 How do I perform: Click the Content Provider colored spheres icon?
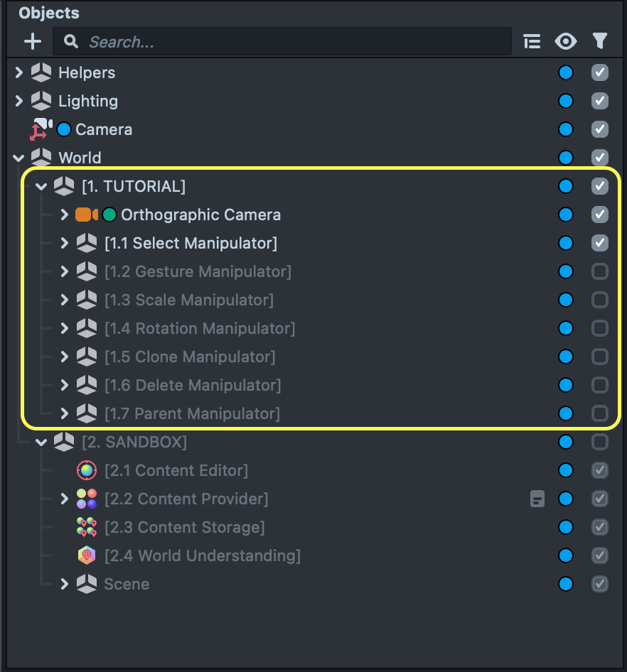[x=87, y=499]
